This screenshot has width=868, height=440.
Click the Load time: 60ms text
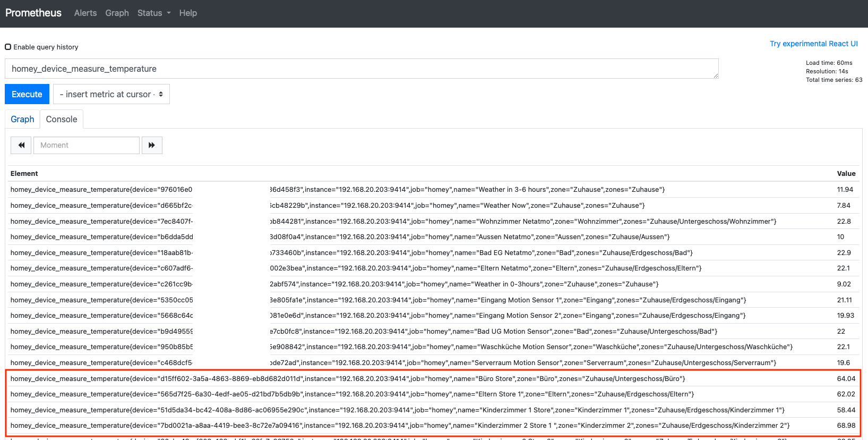point(829,63)
